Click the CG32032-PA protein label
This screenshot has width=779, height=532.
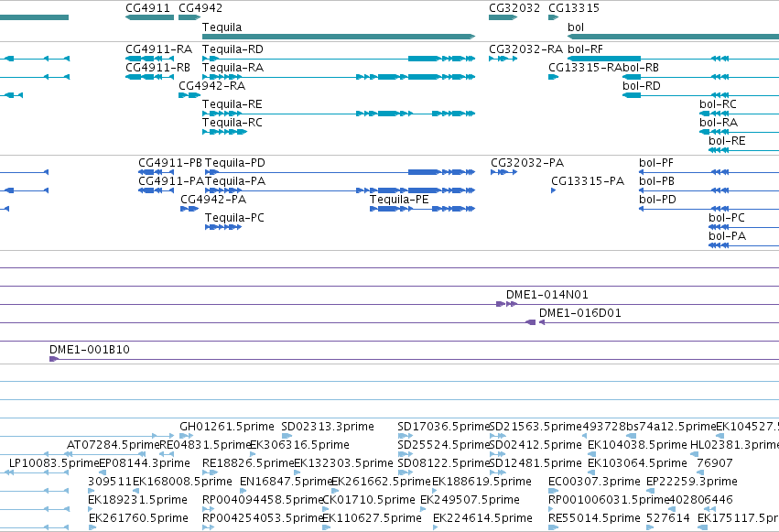tap(527, 163)
